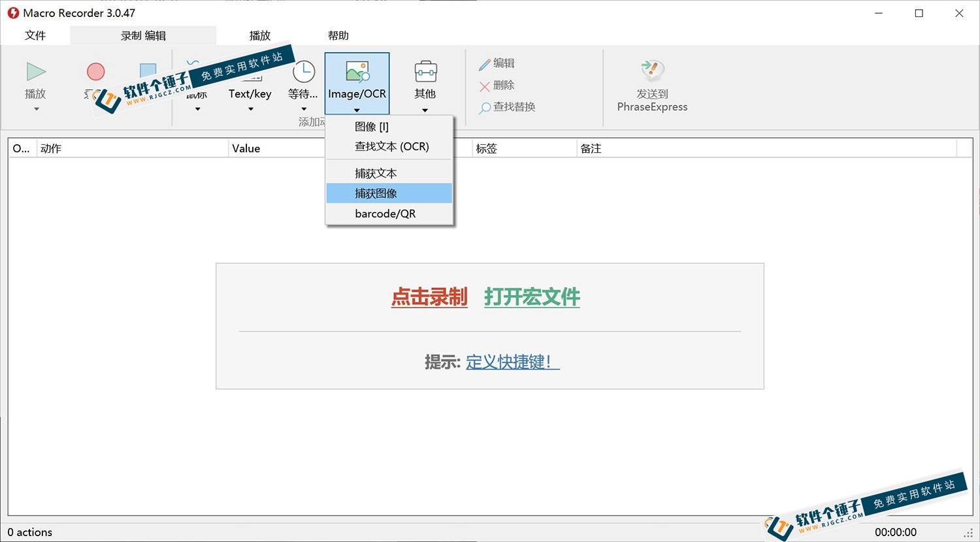Switch to the 播放 tab
The width and height of the screenshot is (980, 542).
(x=260, y=35)
